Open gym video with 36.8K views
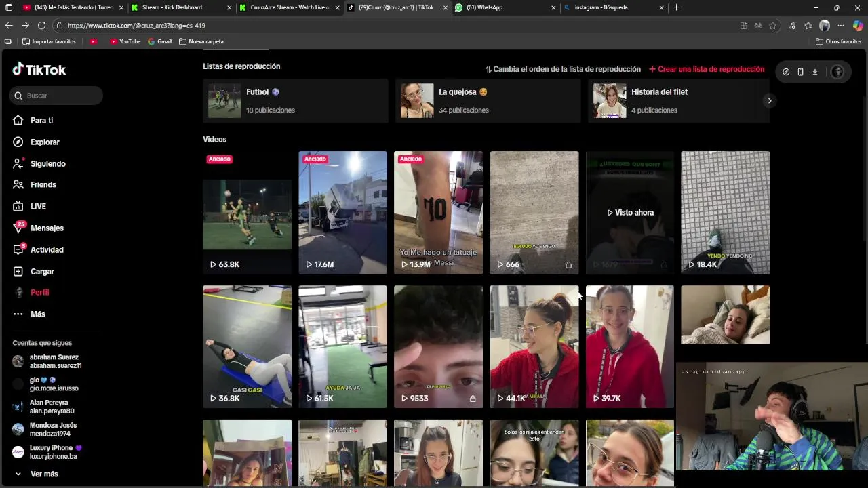This screenshot has height=488, width=868. (x=247, y=346)
